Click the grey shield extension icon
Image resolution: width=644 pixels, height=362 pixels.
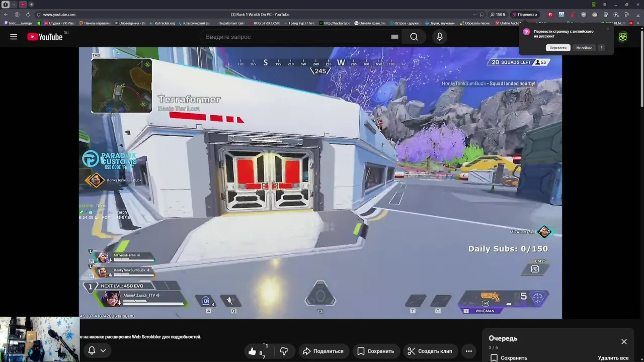click(x=583, y=15)
